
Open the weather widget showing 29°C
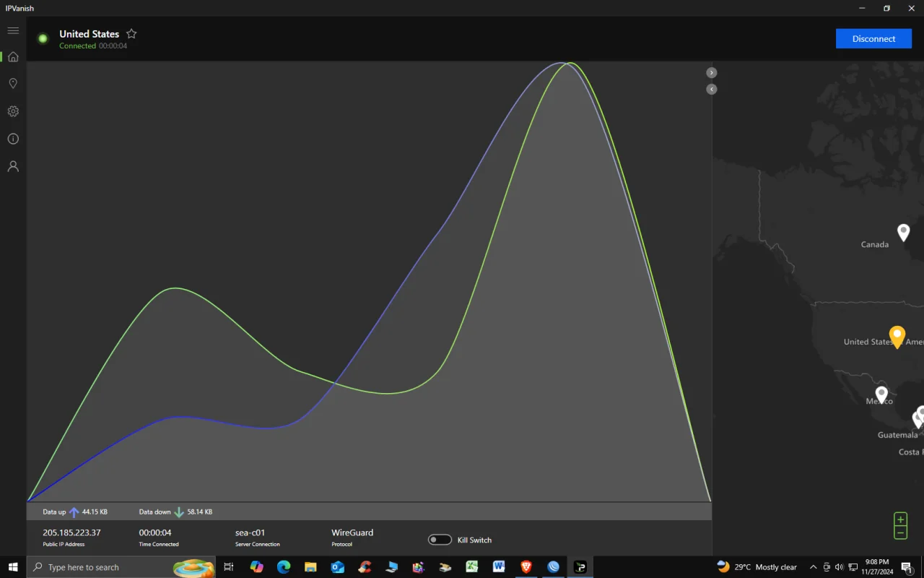tap(757, 567)
